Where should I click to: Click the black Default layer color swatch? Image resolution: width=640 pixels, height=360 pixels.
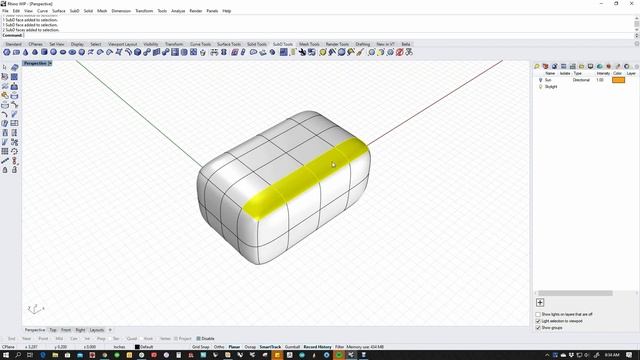click(x=137, y=347)
